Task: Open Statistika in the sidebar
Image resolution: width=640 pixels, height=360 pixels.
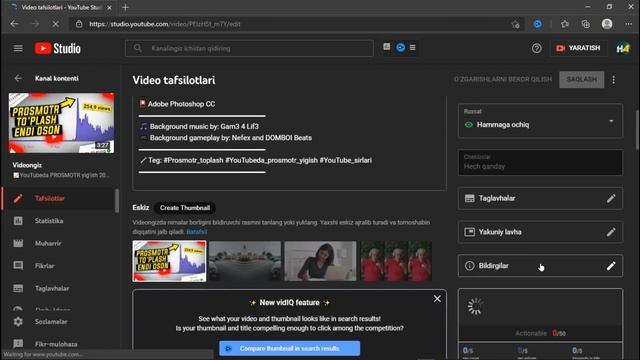Action: click(59, 221)
